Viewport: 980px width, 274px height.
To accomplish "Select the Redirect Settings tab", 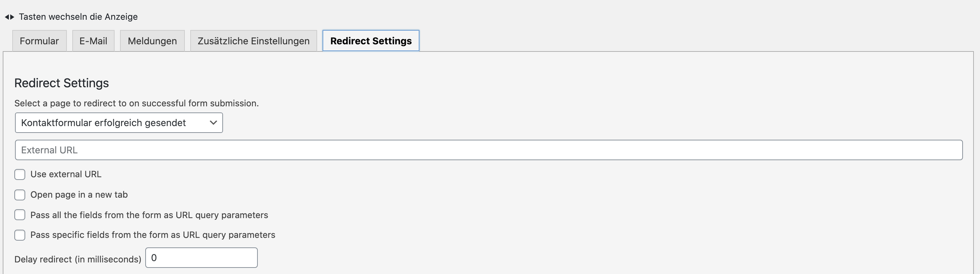I will pyautogui.click(x=371, y=41).
